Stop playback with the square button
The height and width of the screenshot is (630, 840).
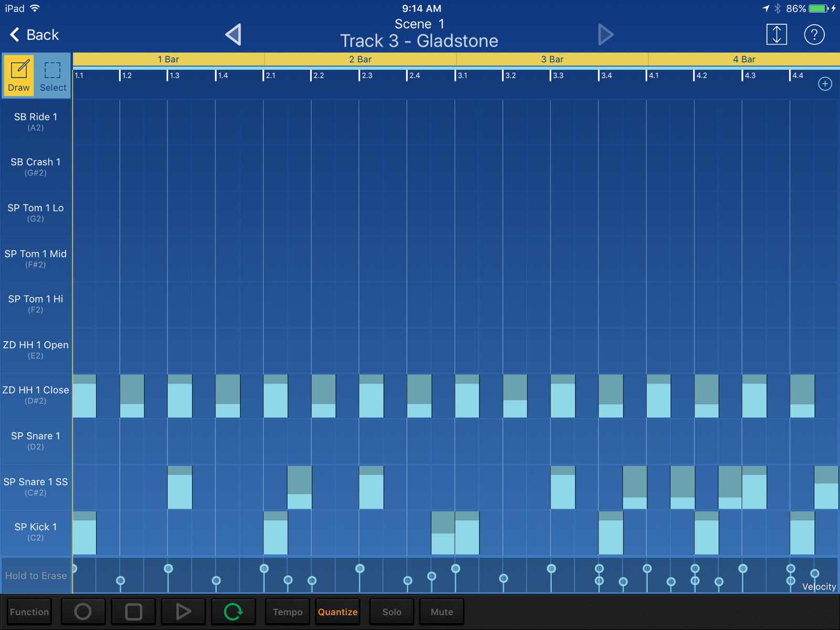point(133,612)
